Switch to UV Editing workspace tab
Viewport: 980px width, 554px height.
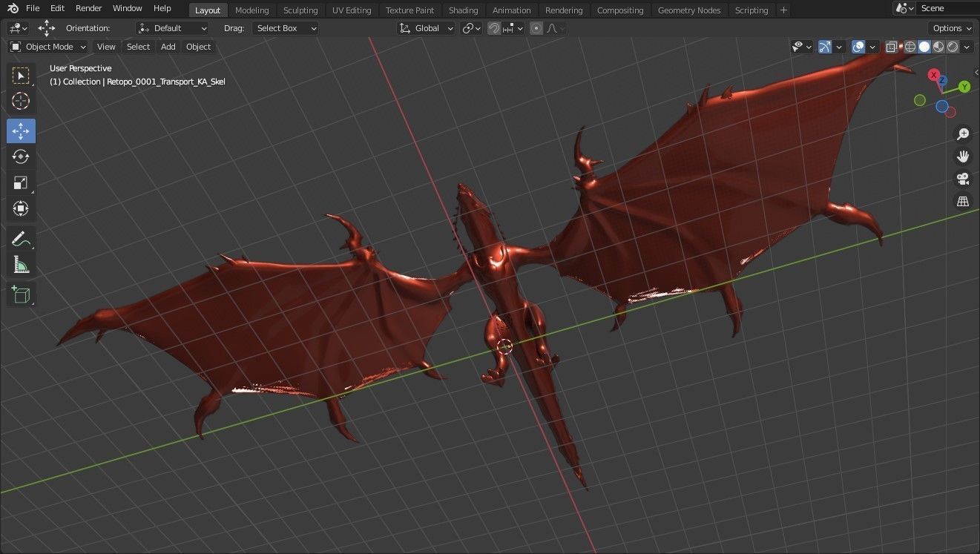[352, 10]
